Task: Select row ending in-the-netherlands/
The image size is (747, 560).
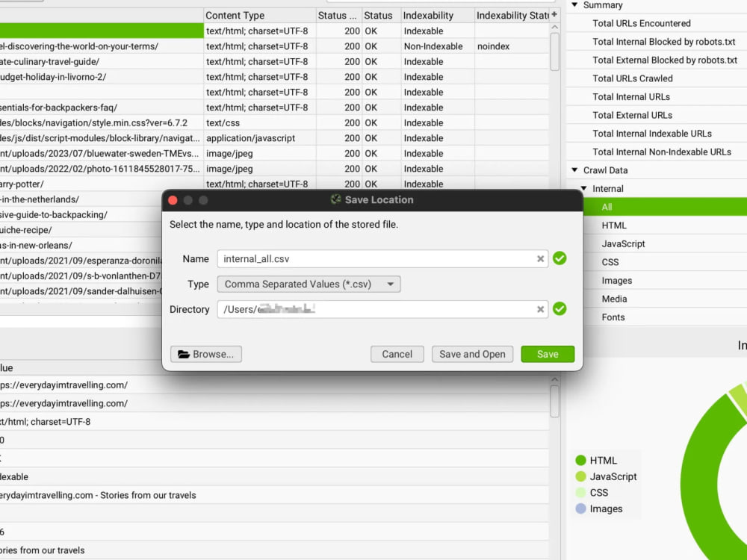Action: pos(81,199)
